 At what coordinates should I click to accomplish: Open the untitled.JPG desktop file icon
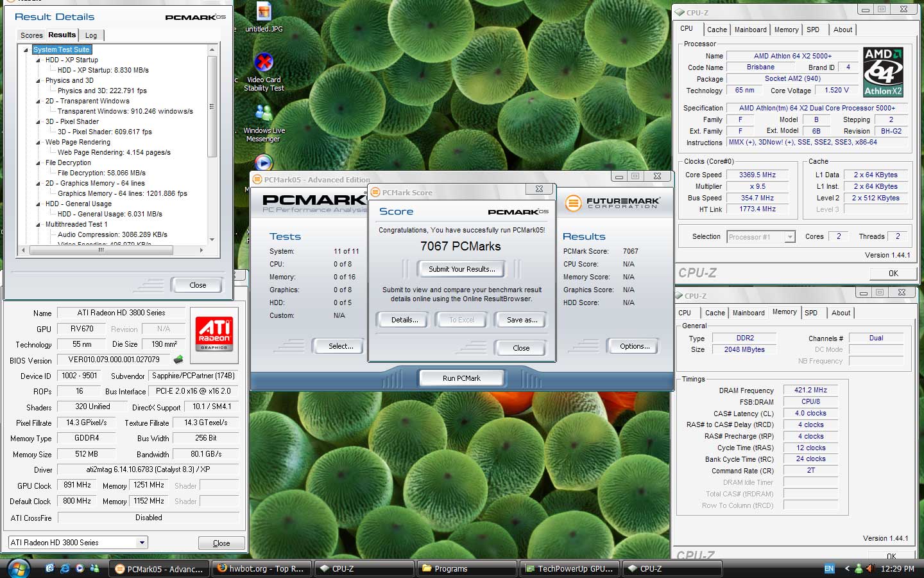tap(264, 17)
